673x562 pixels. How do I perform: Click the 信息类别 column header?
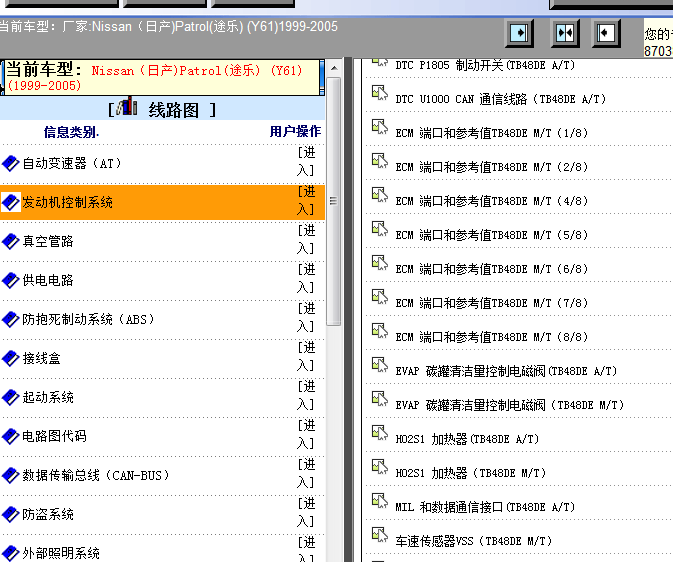coord(71,132)
